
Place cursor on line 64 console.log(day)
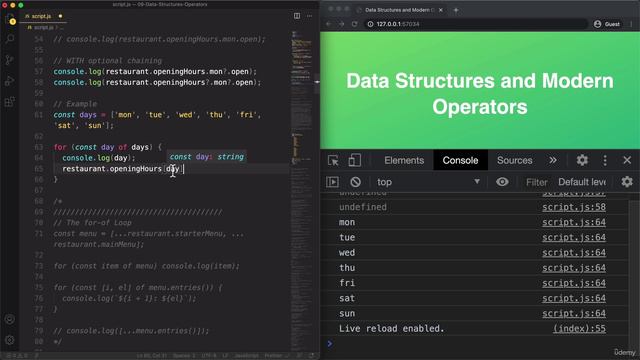click(98, 158)
